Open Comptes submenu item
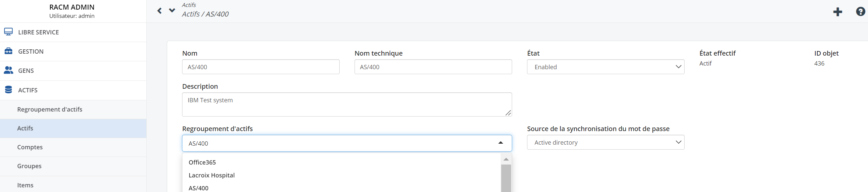The height and width of the screenshot is (192, 868). point(73,147)
